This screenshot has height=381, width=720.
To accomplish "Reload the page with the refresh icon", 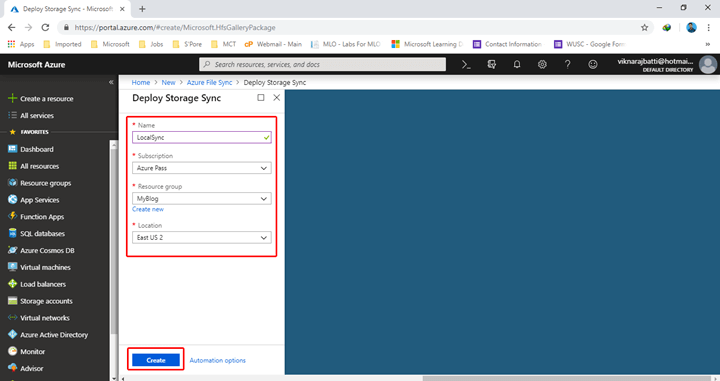I will (45, 28).
